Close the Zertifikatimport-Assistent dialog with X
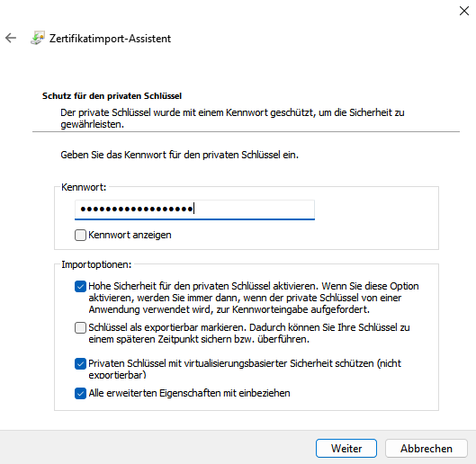This screenshot has height=464, width=476. pyautogui.click(x=464, y=11)
